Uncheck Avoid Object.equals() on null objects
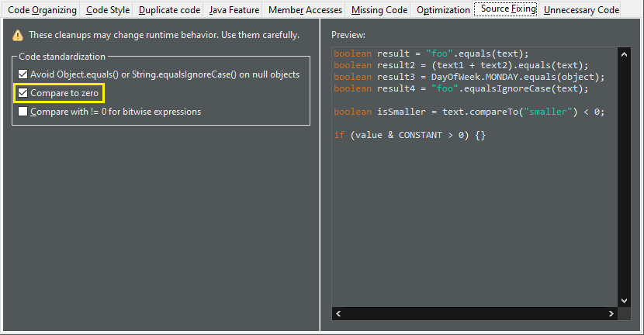The height and width of the screenshot is (335, 644). [23, 74]
